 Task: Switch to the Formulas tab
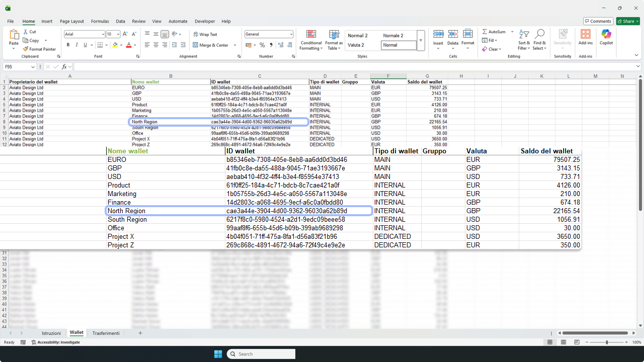coord(100,21)
